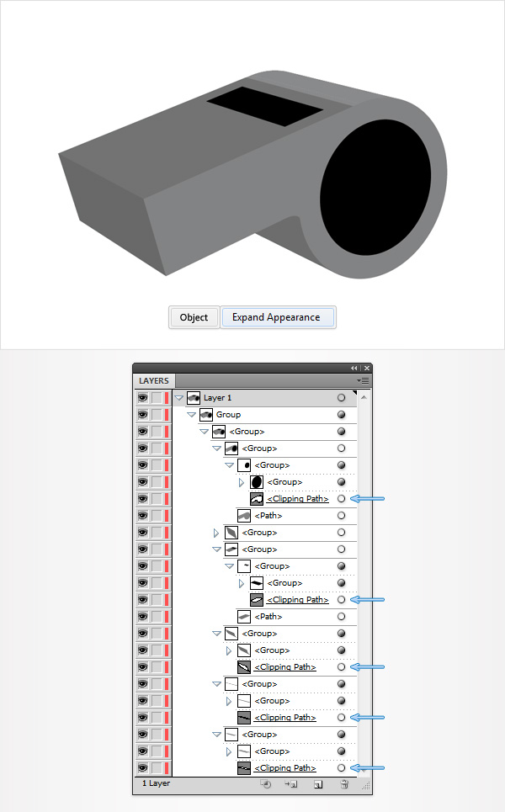Hide Layer 1 using its eye icon
The height and width of the screenshot is (812, 505).
pos(143,398)
